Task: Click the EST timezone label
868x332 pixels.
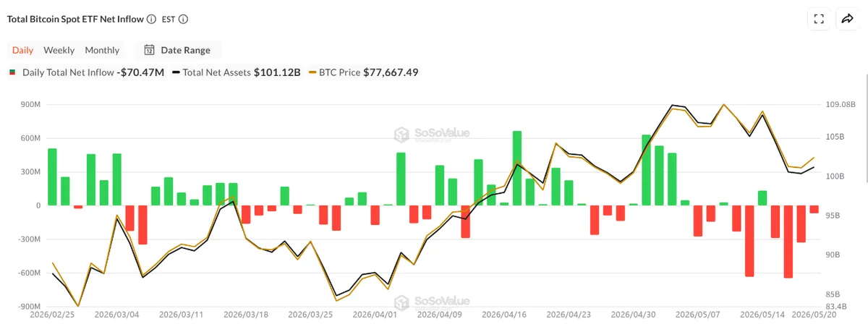Action: (168, 20)
